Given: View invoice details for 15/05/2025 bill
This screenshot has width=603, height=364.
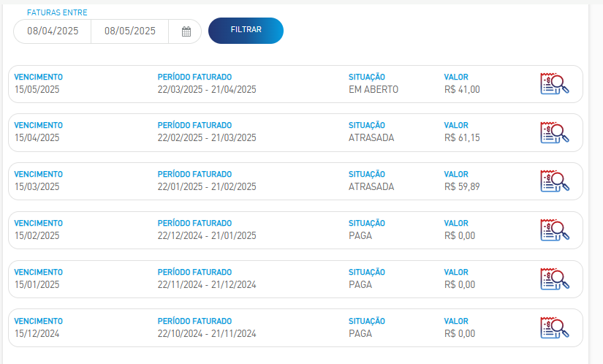Looking at the screenshot, I should click(x=555, y=84).
